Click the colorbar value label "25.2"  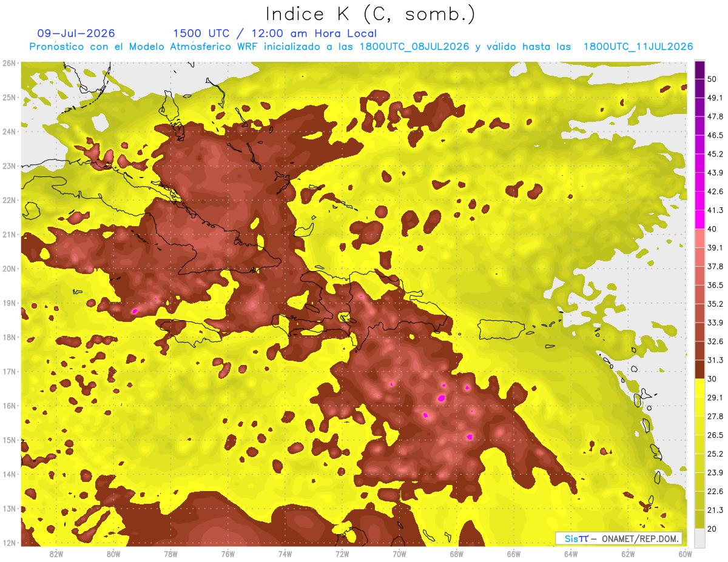[715, 454]
